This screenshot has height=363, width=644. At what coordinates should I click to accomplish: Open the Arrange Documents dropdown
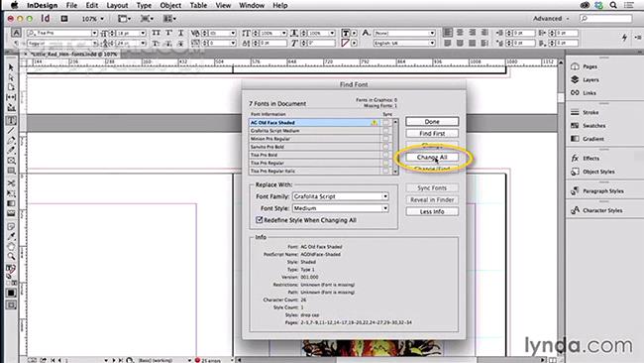[169, 19]
